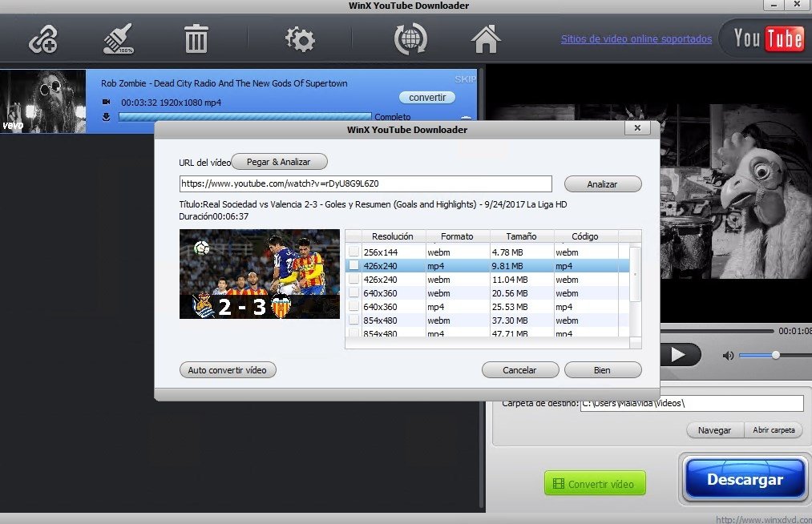
Task: Click the Tamaño column header
Action: click(x=521, y=236)
